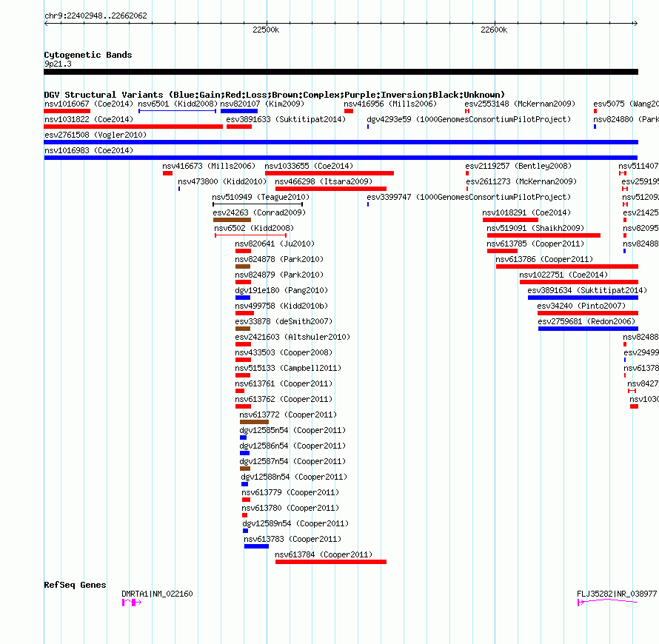The height and width of the screenshot is (644, 659).
Task: Click nsv519091 (Shaikh2009) label
Action: [535, 228]
